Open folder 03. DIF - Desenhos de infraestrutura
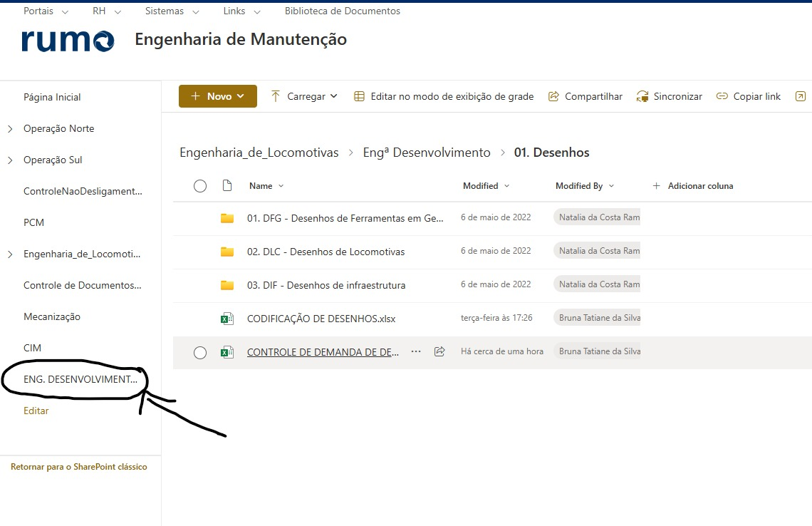This screenshot has height=526, width=812. point(326,285)
